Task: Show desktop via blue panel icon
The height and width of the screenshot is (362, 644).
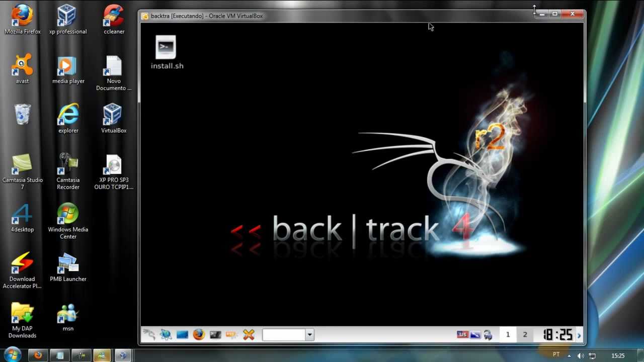Action: [x=182, y=334]
